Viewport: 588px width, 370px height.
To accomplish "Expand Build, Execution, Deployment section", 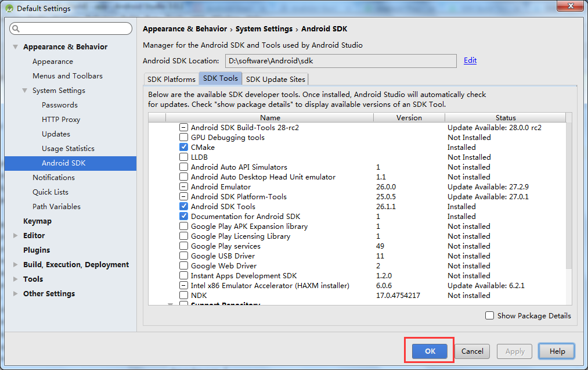I will tap(15, 264).
